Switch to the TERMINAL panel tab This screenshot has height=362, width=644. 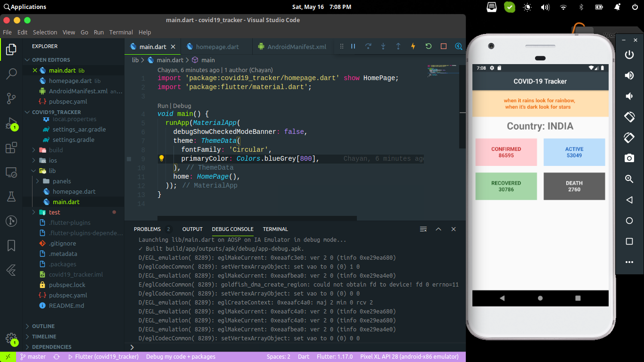(x=275, y=229)
